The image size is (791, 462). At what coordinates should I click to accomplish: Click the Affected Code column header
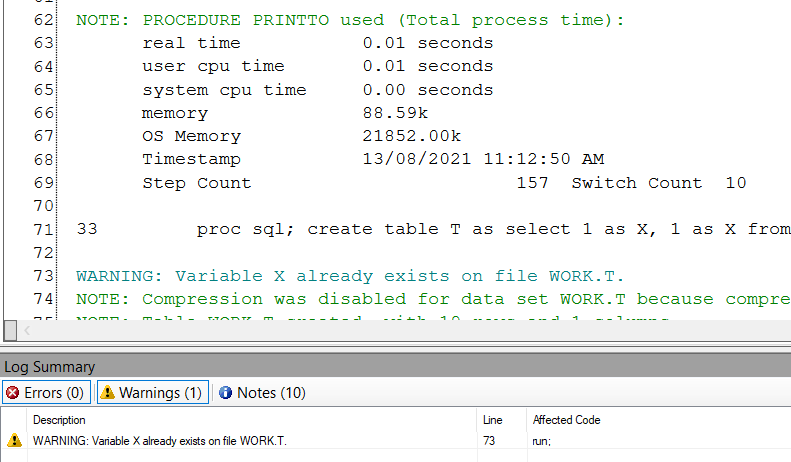566,420
